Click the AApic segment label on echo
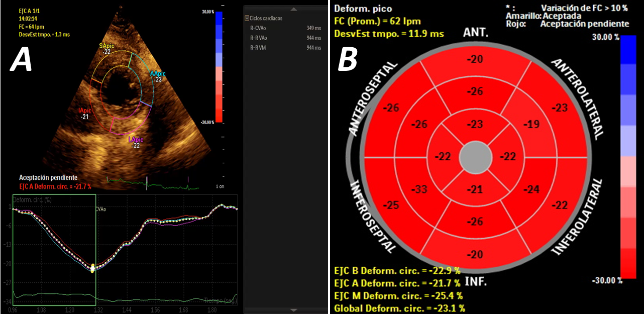The height and width of the screenshot is (314, 644). (158, 74)
